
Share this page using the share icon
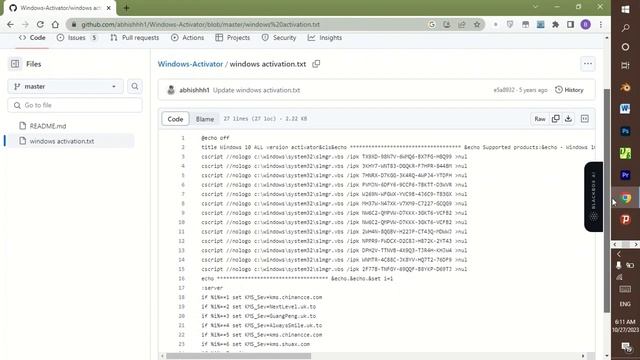(x=462, y=24)
